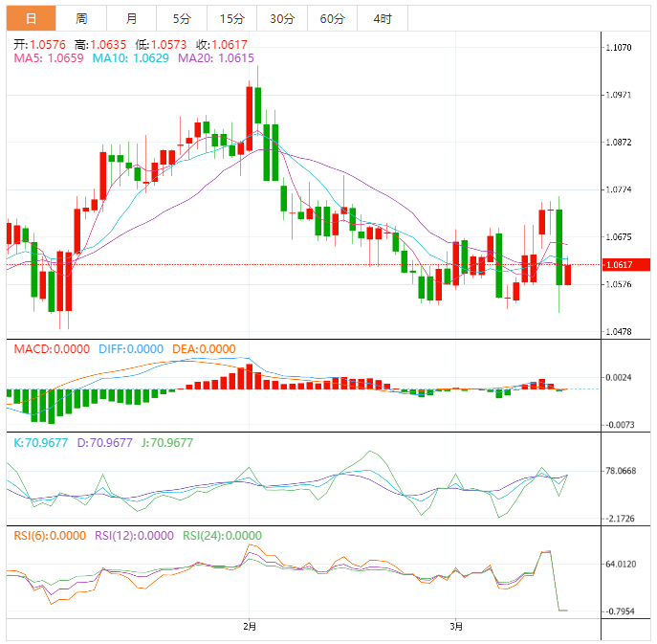Open the 月 monthly chart tab
This screenshot has width=657, height=644.
pos(131,18)
